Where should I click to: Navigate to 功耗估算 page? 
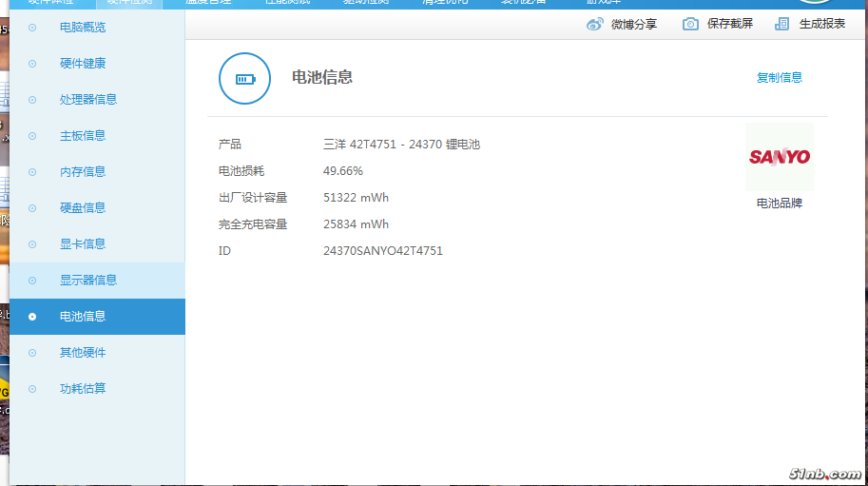(83, 389)
